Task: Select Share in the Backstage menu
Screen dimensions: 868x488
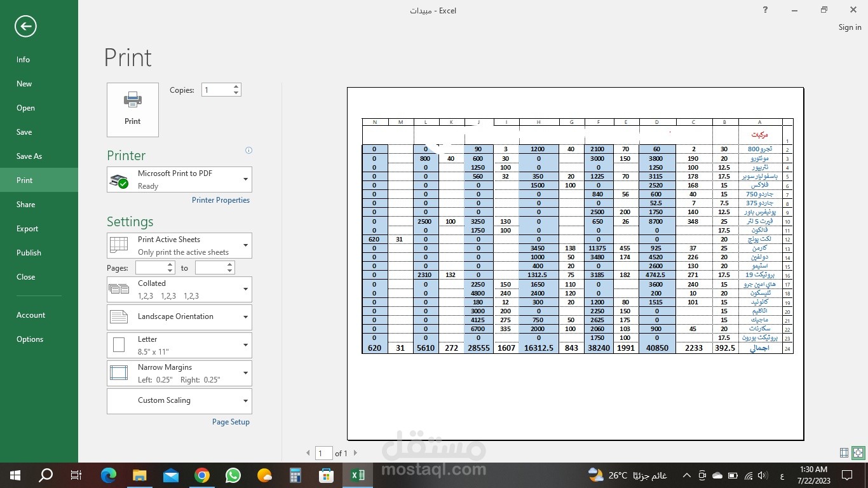Action: click(39, 205)
